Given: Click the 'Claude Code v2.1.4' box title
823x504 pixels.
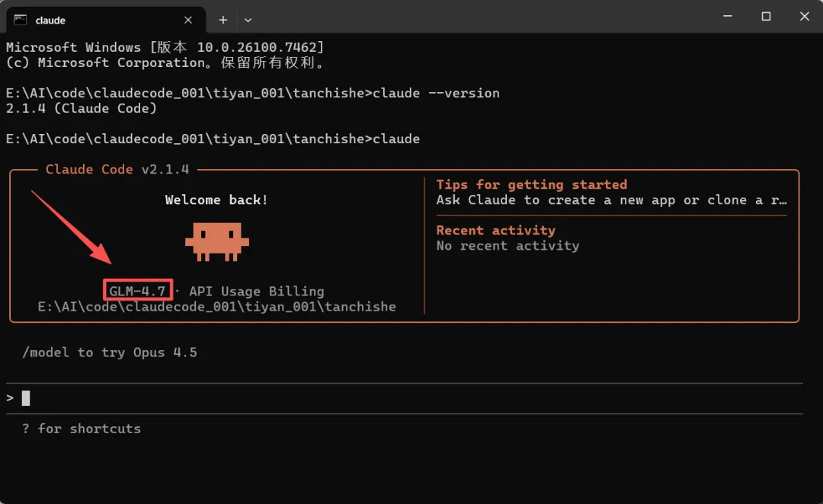Looking at the screenshot, I should pyautogui.click(x=117, y=170).
